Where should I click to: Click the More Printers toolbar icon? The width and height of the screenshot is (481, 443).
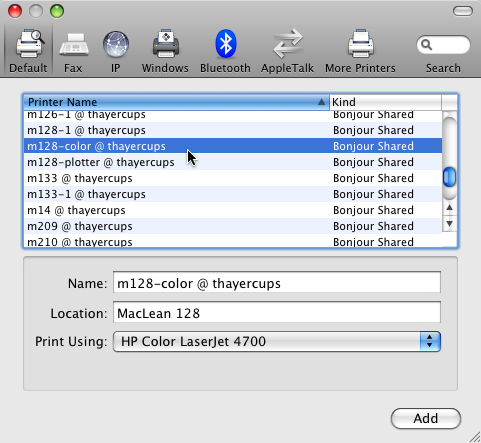pos(360,51)
